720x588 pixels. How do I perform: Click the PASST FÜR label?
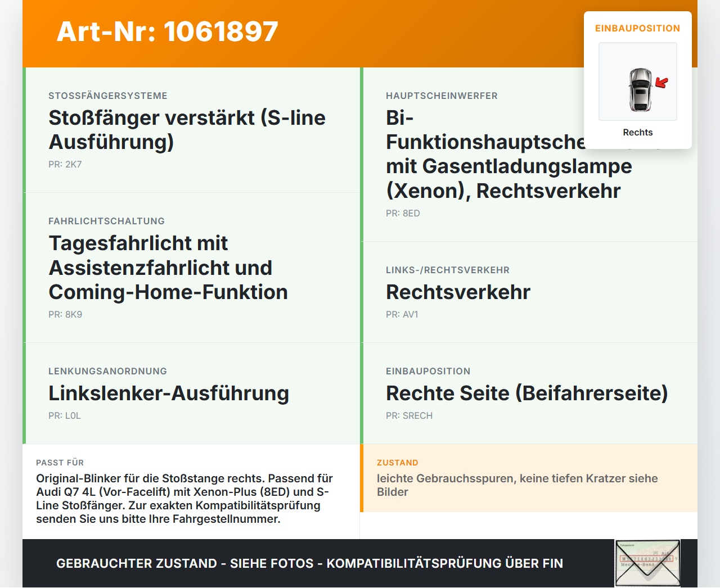point(60,463)
